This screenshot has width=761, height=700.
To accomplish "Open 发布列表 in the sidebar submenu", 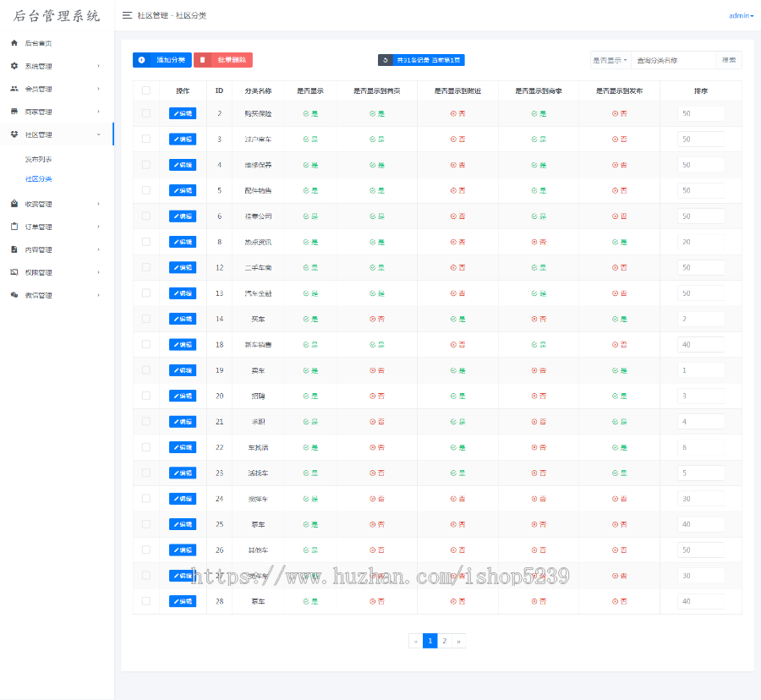I will pyautogui.click(x=39, y=159).
